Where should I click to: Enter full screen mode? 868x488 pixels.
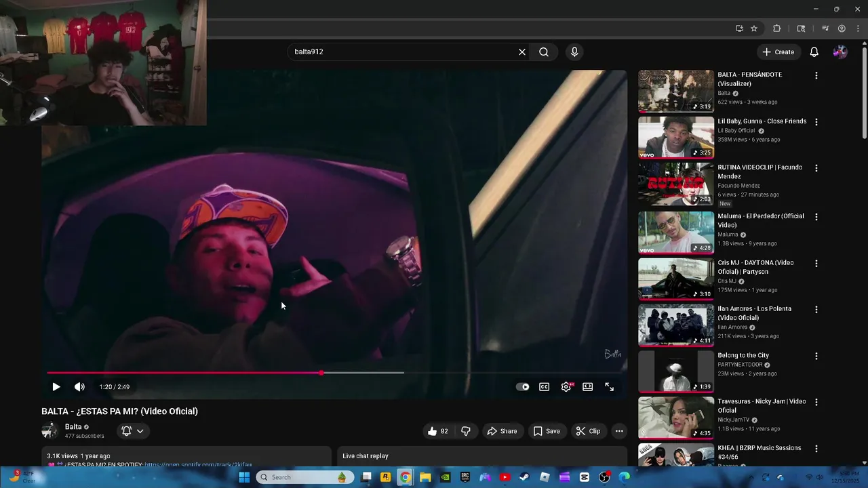[610, 387]
